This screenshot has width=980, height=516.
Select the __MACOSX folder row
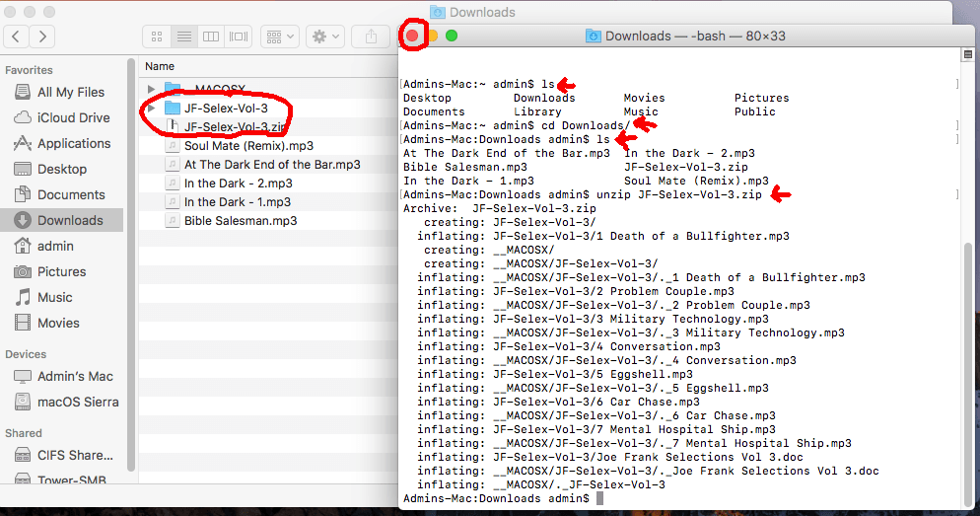pos(267,89)
